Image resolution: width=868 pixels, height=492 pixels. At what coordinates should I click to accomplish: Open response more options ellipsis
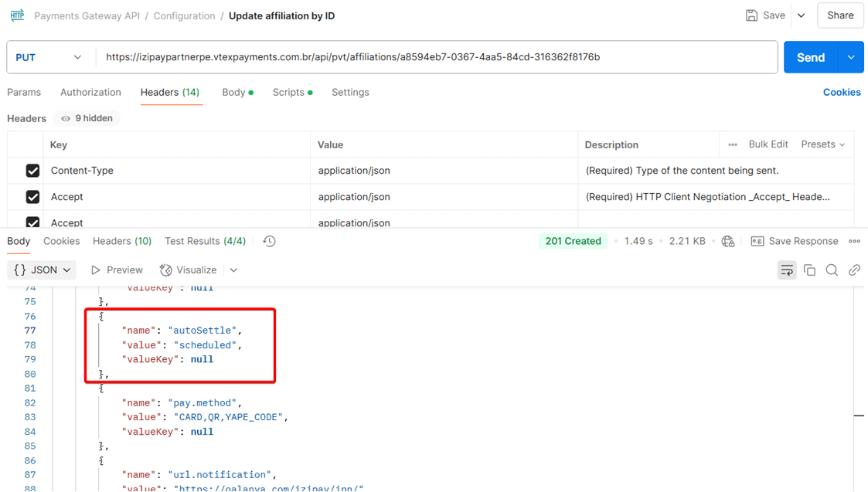coord(854,241)
